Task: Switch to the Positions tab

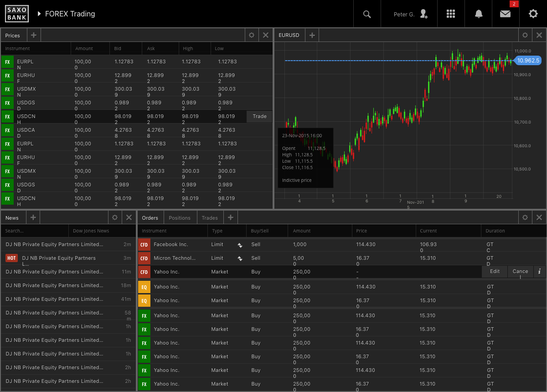Action: pyautogui.click(x=180, y=218)
